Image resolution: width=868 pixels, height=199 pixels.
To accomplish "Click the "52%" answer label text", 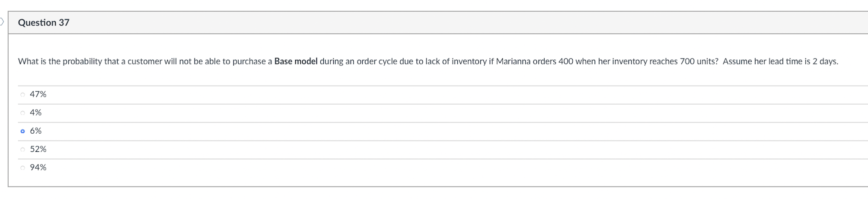I will [38, 149].
